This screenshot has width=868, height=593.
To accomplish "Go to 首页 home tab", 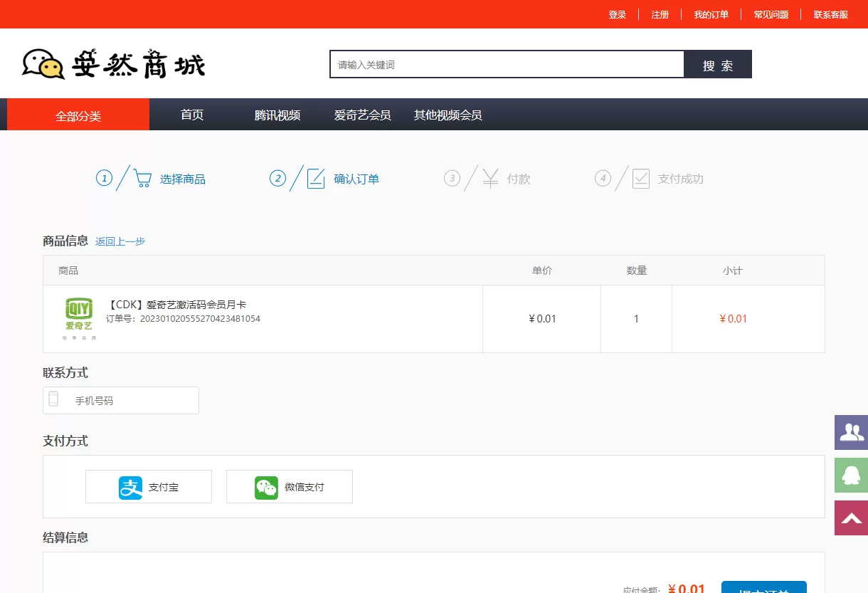I will 192,115.
